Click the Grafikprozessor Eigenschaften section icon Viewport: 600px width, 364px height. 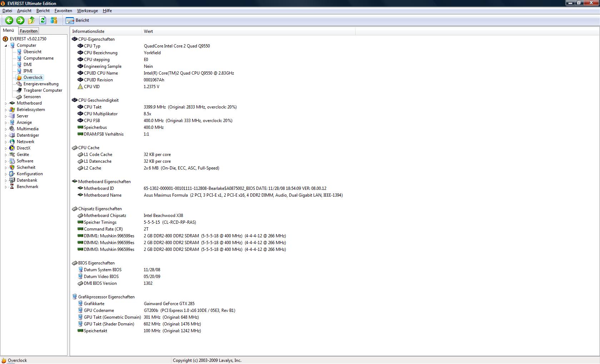75,297
